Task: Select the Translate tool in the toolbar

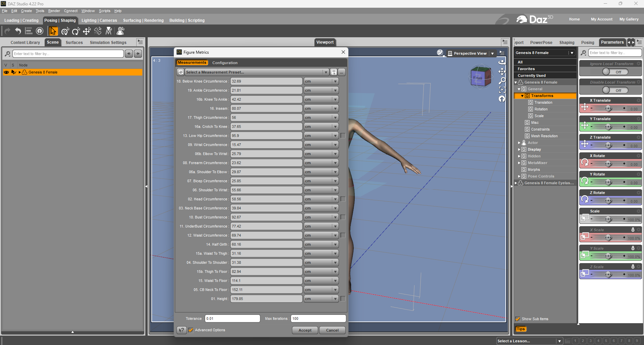Action: [87, 31]
